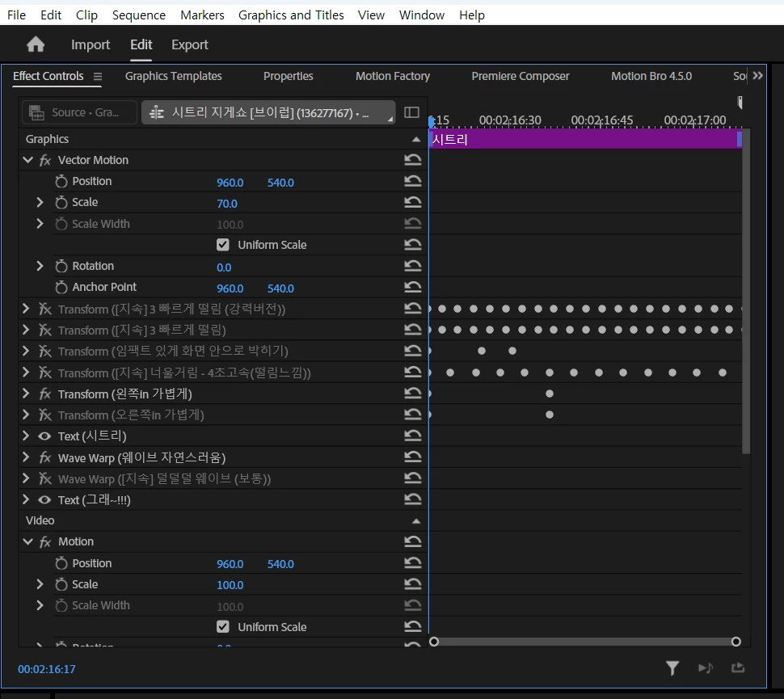Expand the Transform (오른쪽in 가볍게) effect
The height and width of the screenshot is (699, 784).
pyautogui.click(x=26, y=415)
